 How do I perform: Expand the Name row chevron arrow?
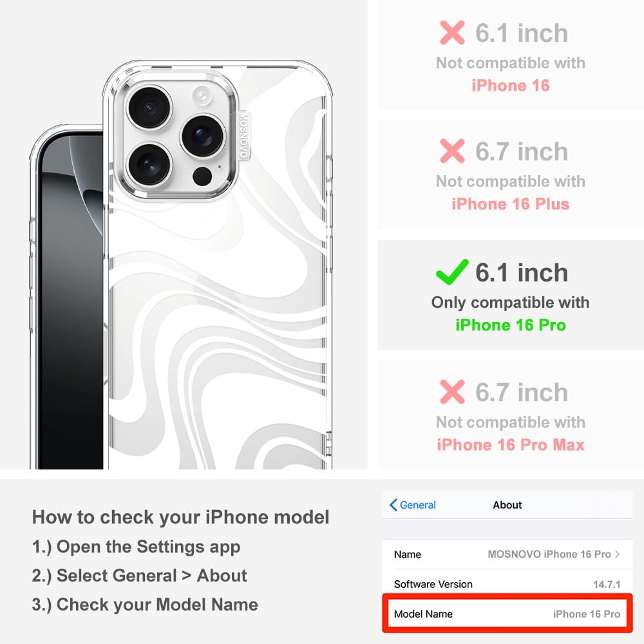[618, 554]
